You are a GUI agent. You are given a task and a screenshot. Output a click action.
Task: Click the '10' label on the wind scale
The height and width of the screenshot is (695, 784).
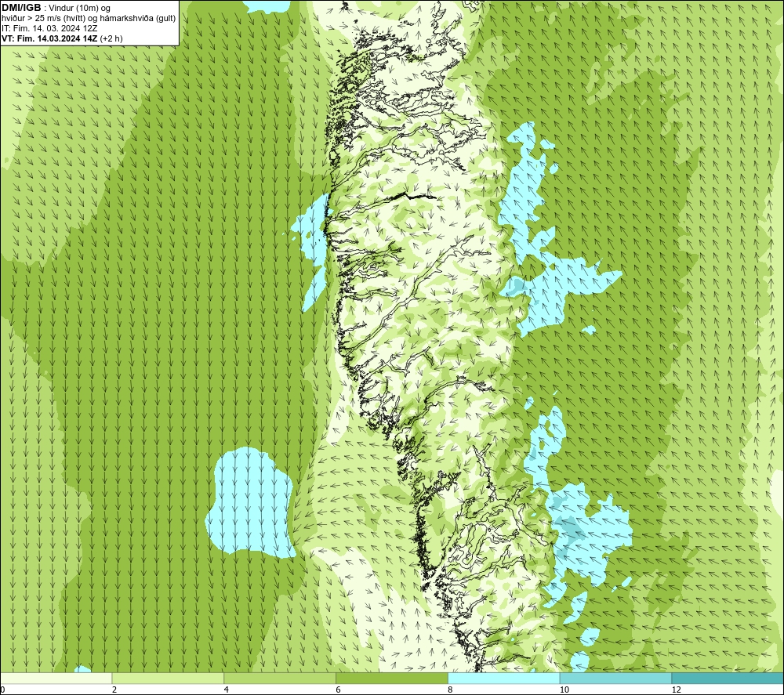click(x=564, y=690)
